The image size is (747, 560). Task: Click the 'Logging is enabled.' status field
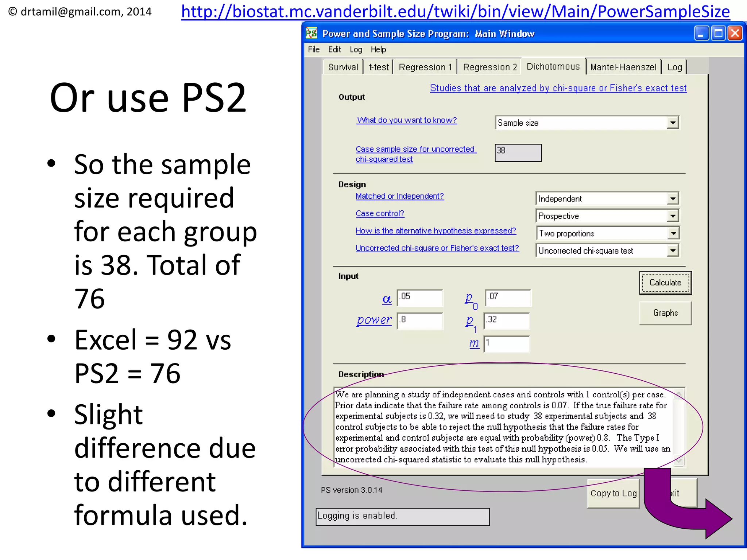(x=403, y=516)
